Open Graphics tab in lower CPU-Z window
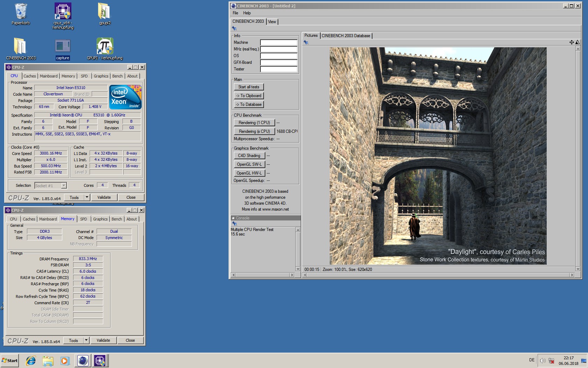Screen dimensions: 588x368 pyautogui.click(x=100, y=219)
